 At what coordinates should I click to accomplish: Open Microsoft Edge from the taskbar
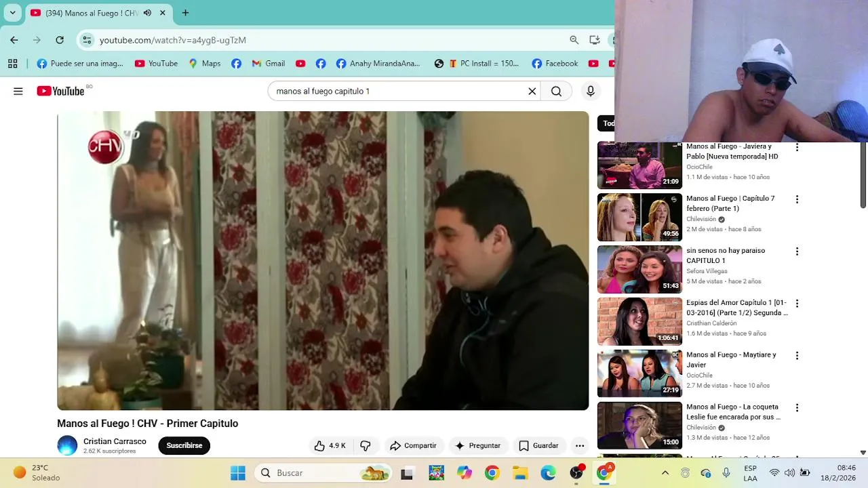548,473
